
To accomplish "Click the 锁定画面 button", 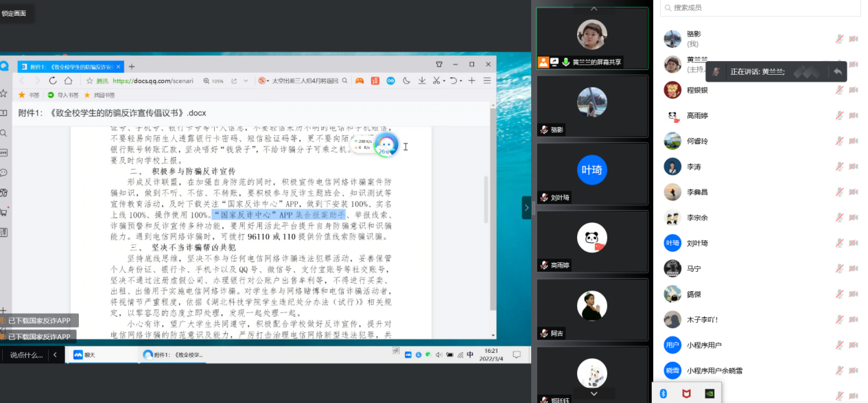I will pyautogui.click(x=14, y=13).
